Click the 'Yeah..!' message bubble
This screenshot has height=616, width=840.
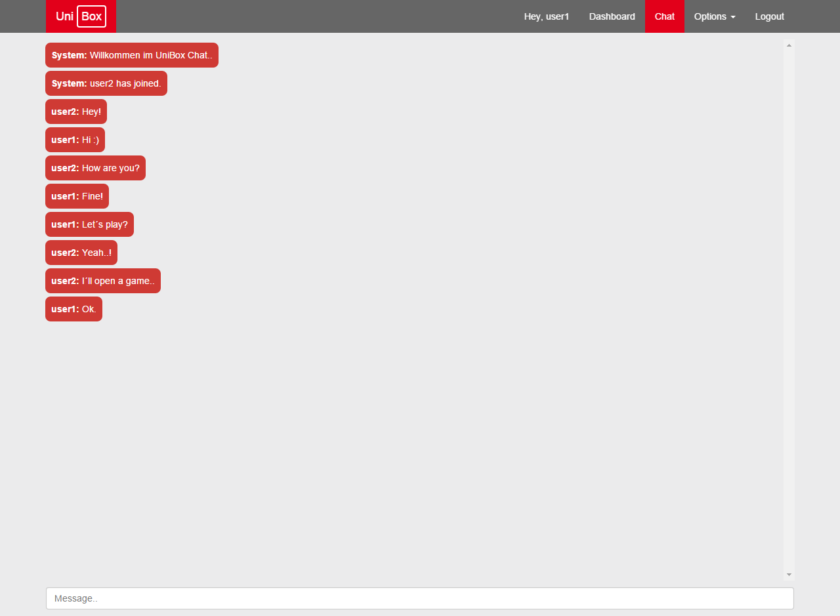click(81, 253)
